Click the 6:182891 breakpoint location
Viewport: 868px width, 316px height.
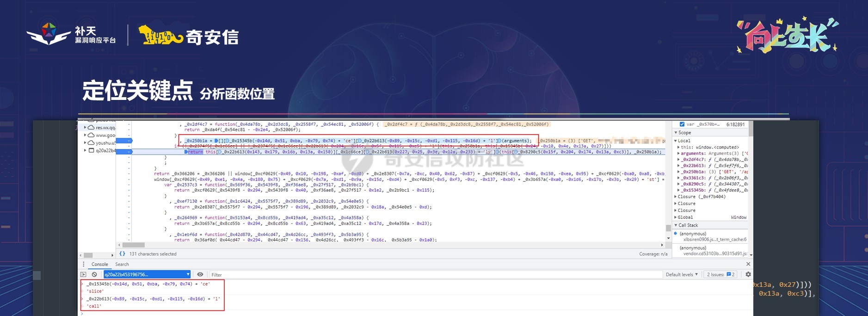pyautogui.click(x=735, y=124)
